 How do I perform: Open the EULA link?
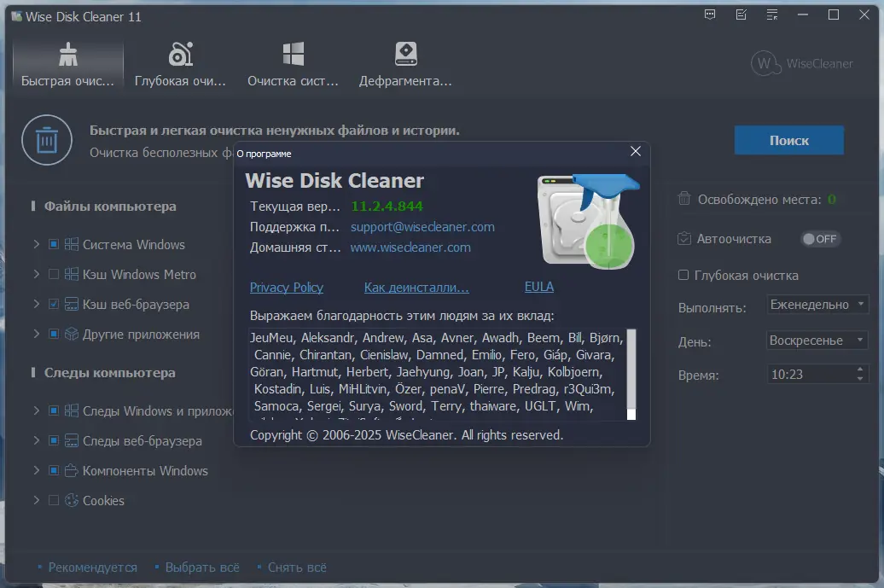(x=539, y=287)
